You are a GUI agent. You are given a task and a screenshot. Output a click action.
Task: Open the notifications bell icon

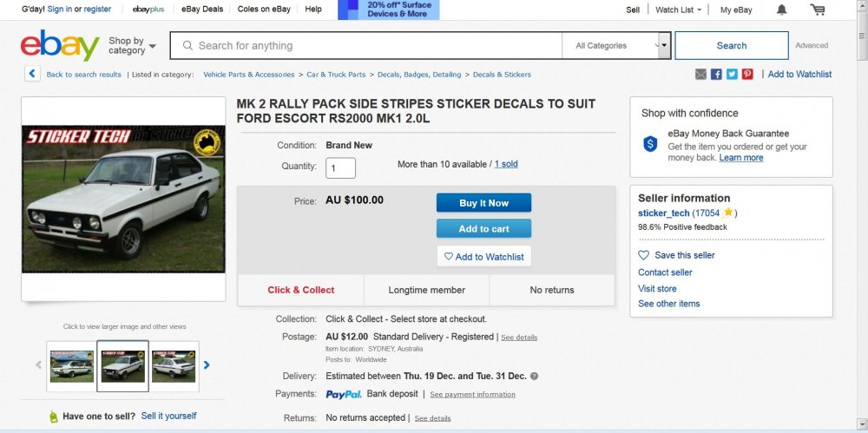tap(782, 10)
